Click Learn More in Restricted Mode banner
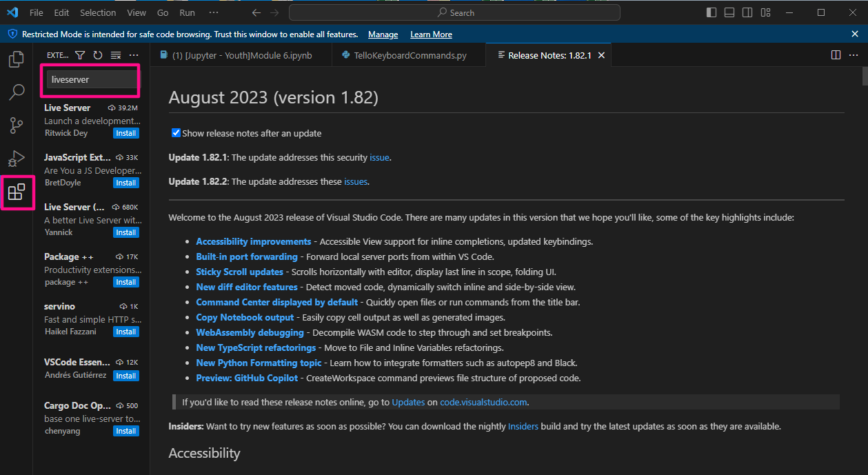The width and height of the screenshot is (868, 475). click(x=431, y=34)
